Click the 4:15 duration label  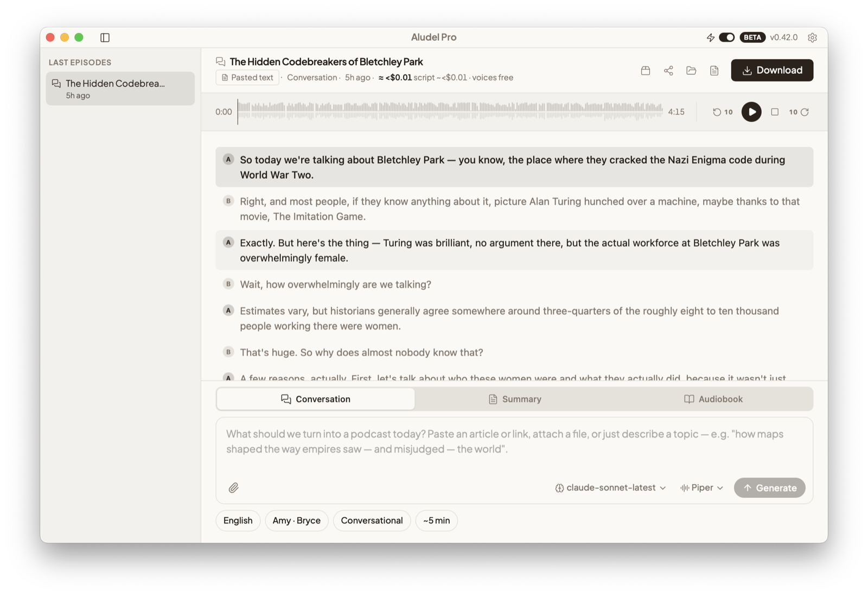coord(676,112)
